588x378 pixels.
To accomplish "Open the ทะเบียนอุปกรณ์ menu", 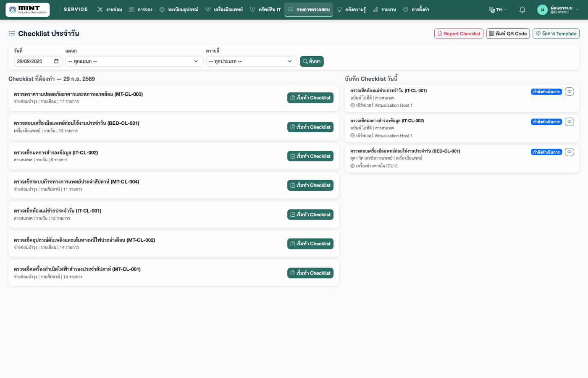I will 179,10.
